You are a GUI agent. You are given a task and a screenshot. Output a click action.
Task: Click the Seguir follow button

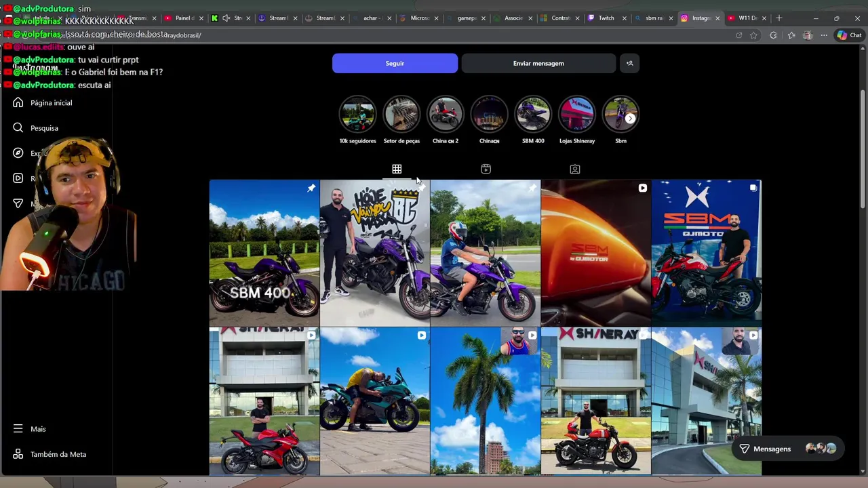(x=395, y=63)
